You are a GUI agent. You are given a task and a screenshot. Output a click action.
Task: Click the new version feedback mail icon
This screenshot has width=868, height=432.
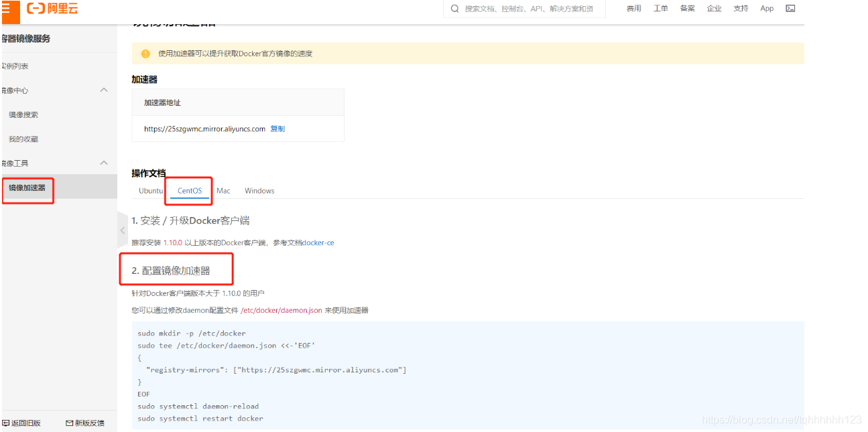pos(69,423)
